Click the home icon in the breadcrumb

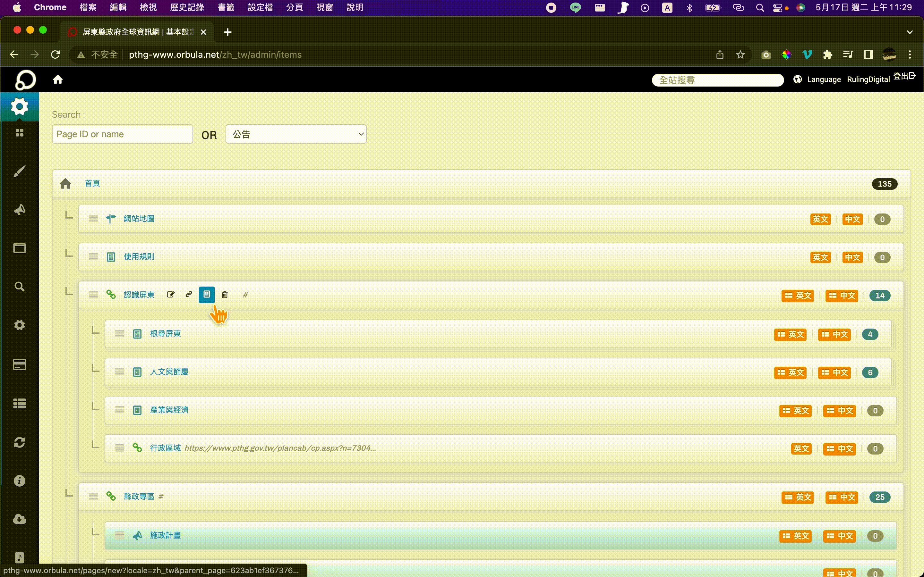[65, 183]
